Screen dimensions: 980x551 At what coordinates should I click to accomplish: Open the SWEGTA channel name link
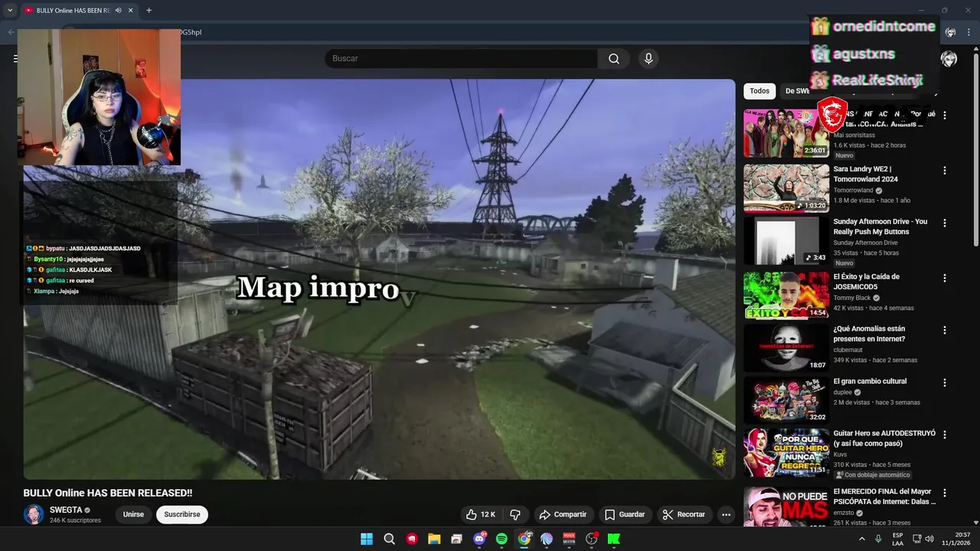pyautogui.click(x=66, y=510)
